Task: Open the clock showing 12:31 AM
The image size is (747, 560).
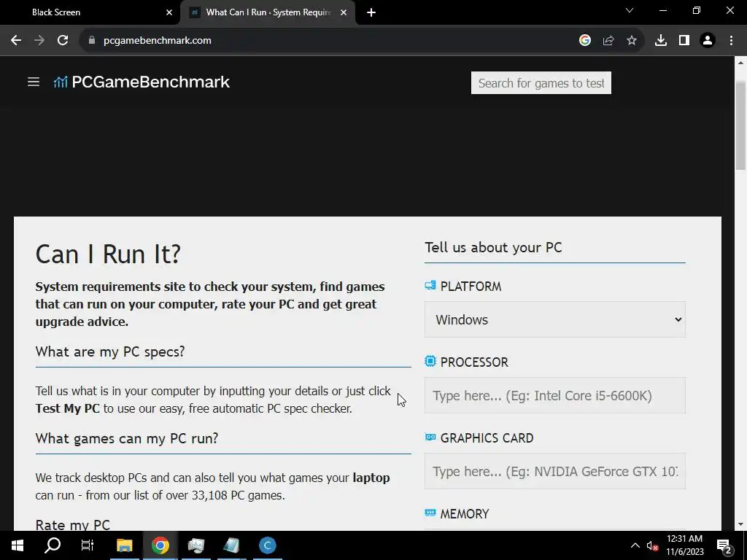Action: pyautogui.click(x=684, y=545)
